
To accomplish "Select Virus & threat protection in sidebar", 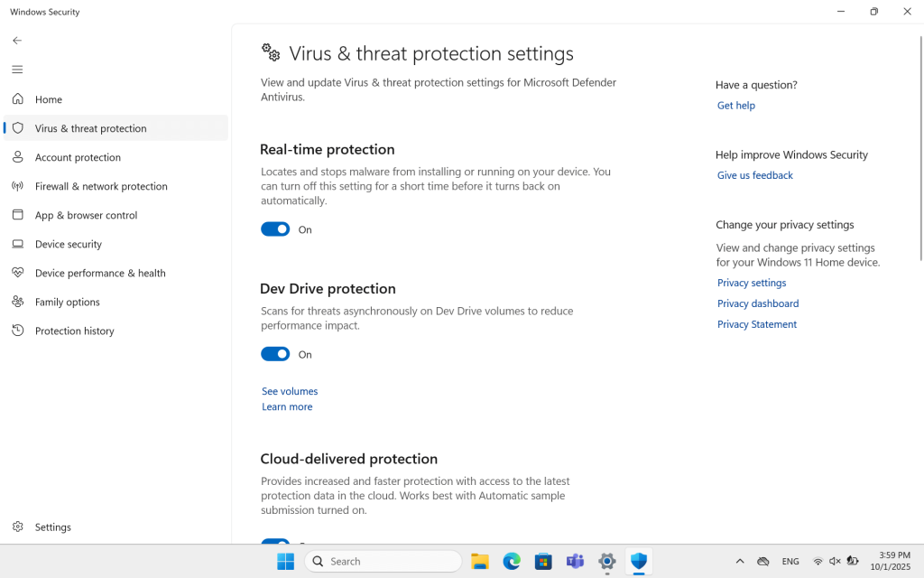I will pyautogui.click(x=90, y=128).
